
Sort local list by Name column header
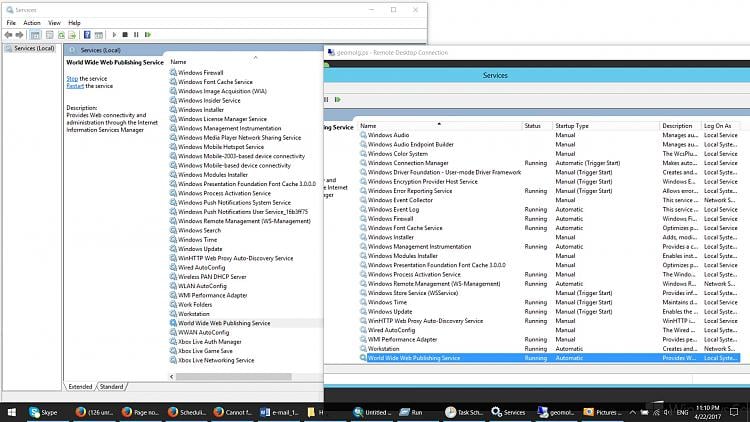pyautogui.click(x=178, y=62)
